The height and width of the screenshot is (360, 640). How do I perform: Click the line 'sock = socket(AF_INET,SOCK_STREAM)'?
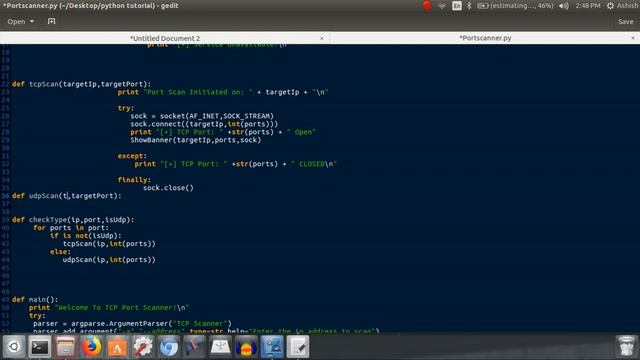point(202,116)
